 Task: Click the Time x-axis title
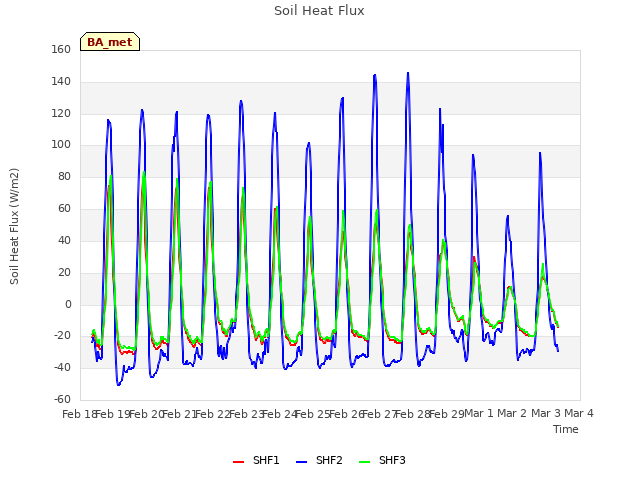566,429
